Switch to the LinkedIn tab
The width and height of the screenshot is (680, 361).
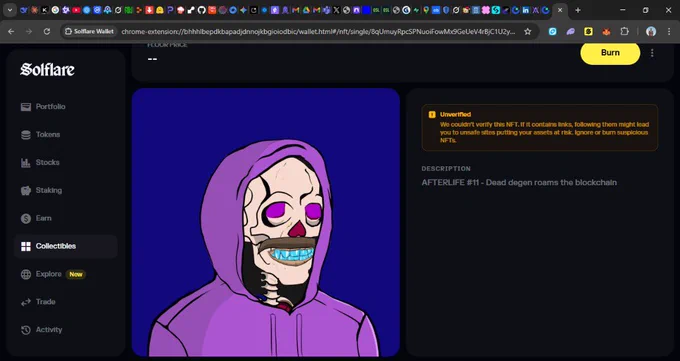click(x=526, y=10)
